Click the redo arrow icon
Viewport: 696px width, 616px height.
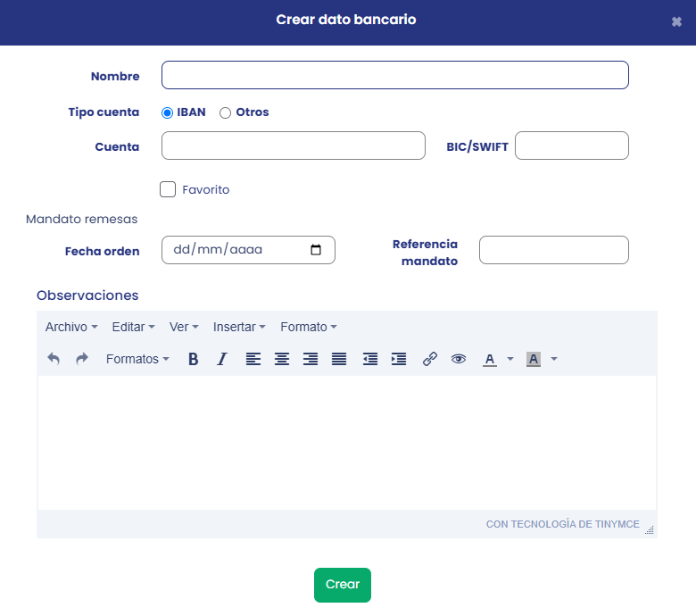click(82, 359)
